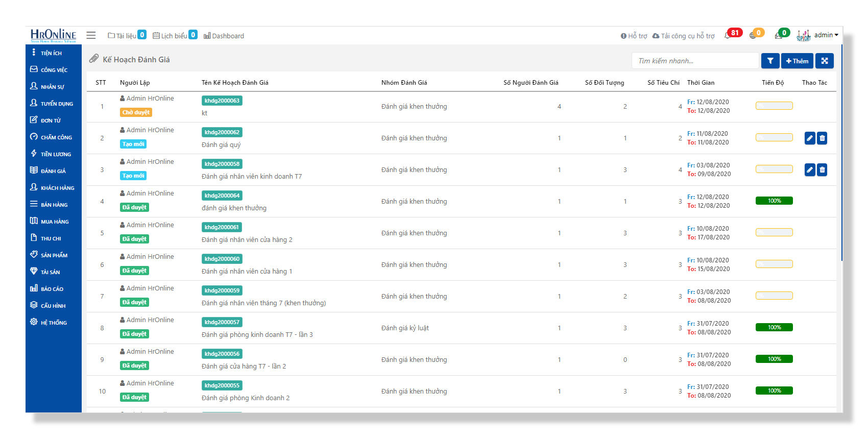This screenshot has height=439, width=868.
Task: Open Hệ Thống sidebar icon
Action: tap(34, 322)
